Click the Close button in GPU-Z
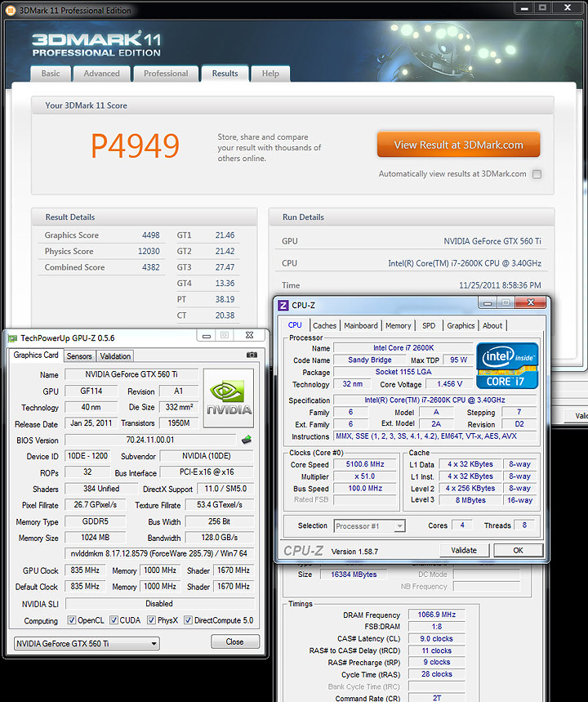This screenshot has height=702, width=588. pyautogui.click(x=235, y=642)
